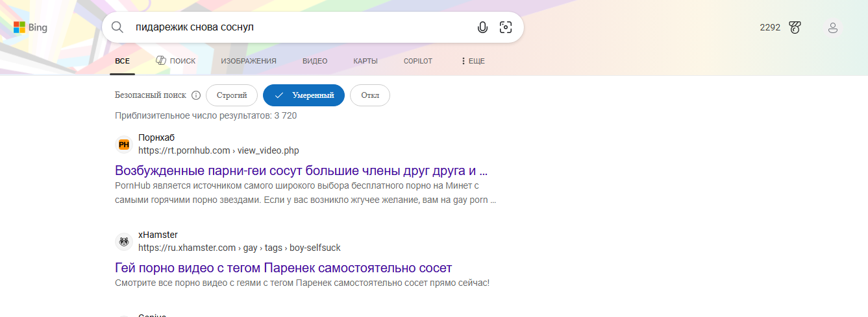Click the xHamster site favicon
Image resolution: width=868 pixels, height=317 pixels.
click(x=124, y=242)
